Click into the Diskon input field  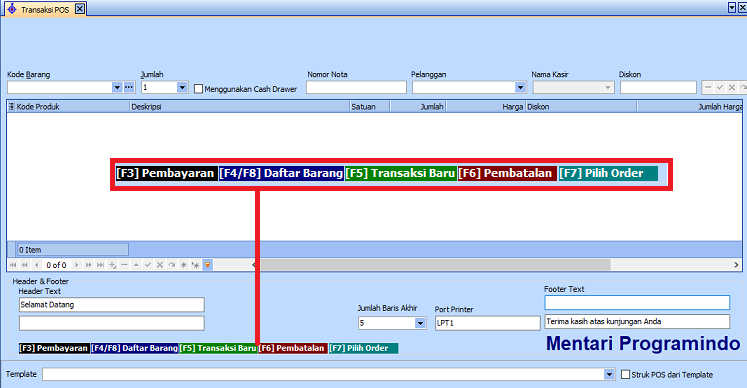[x=658, y=87]
